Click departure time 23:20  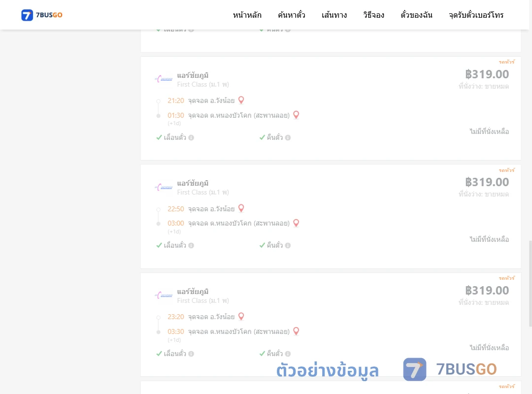point(176,317)
